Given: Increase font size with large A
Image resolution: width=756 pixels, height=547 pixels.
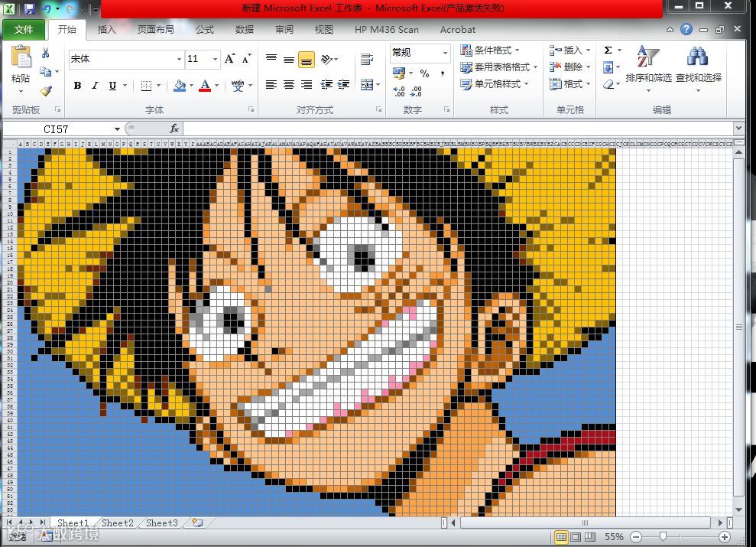Looking at the screenshot, I should [x=229, y=59].
